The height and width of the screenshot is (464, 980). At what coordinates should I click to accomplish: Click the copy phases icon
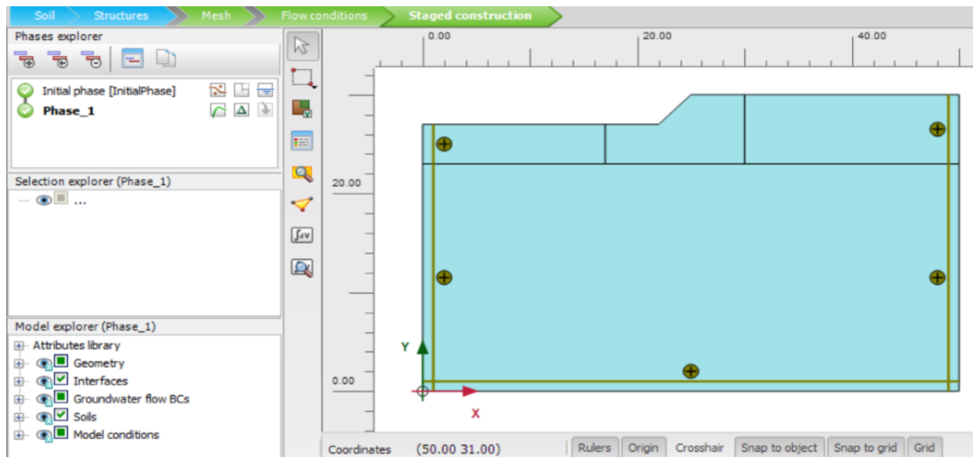tap(166, 59)
